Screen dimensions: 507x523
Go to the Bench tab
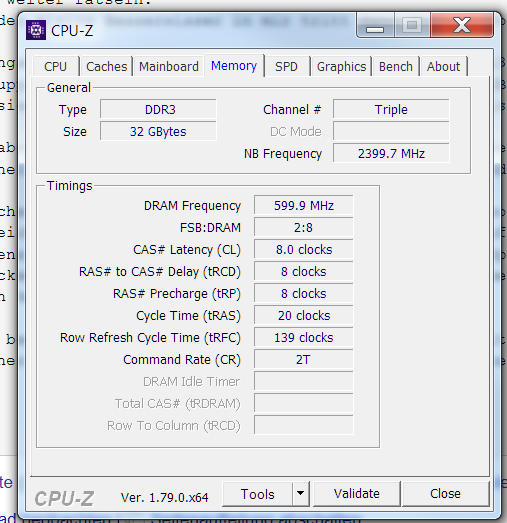coord(396,66)
